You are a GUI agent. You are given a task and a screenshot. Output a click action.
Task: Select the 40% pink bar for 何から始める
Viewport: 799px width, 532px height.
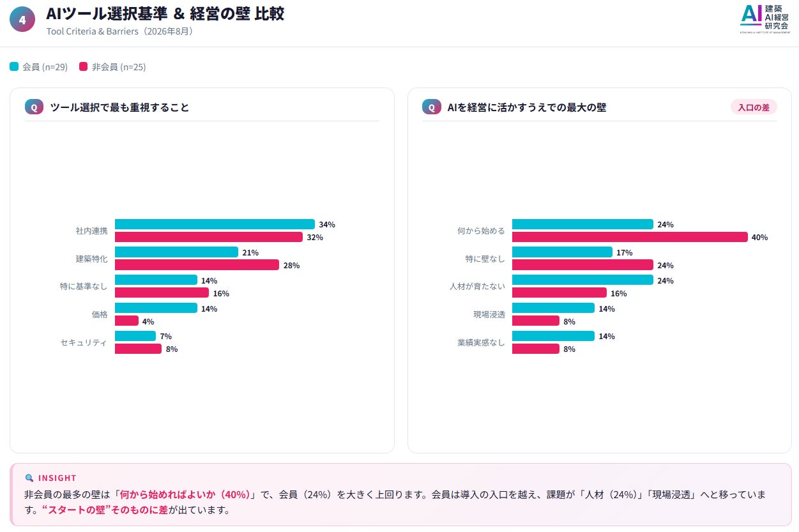[630, 237]
